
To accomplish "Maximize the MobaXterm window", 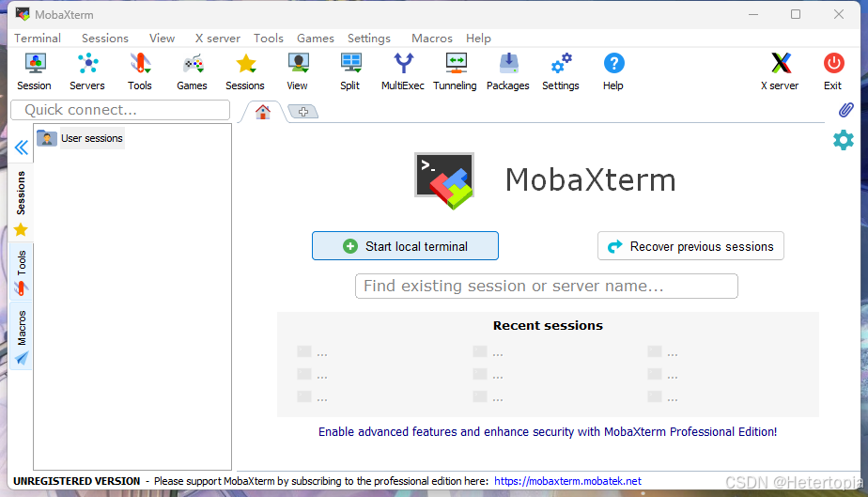I will pos(796,14).
